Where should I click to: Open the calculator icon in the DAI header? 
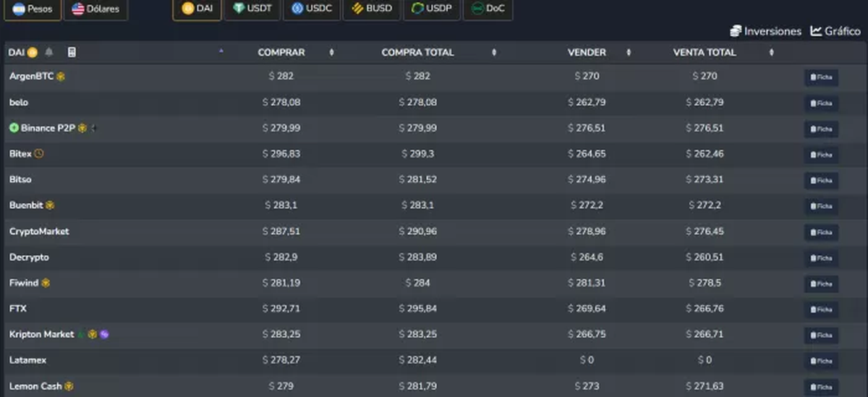pyautogui.click(x=72, y=52)
